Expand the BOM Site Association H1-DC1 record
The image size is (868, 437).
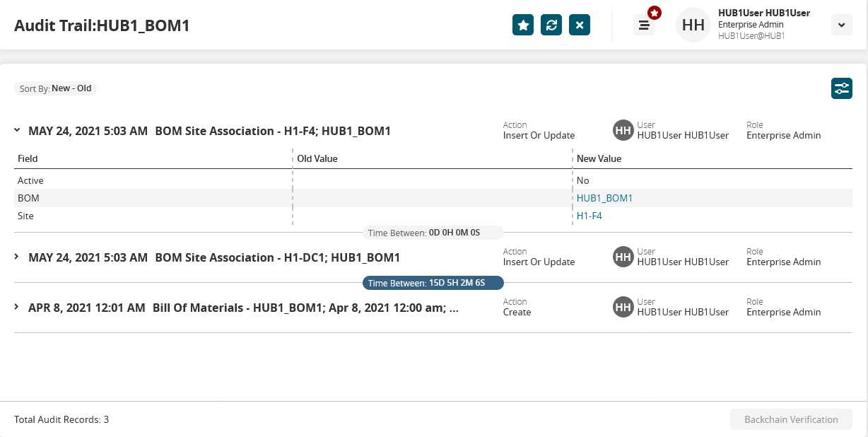click(x=17, y=257)
